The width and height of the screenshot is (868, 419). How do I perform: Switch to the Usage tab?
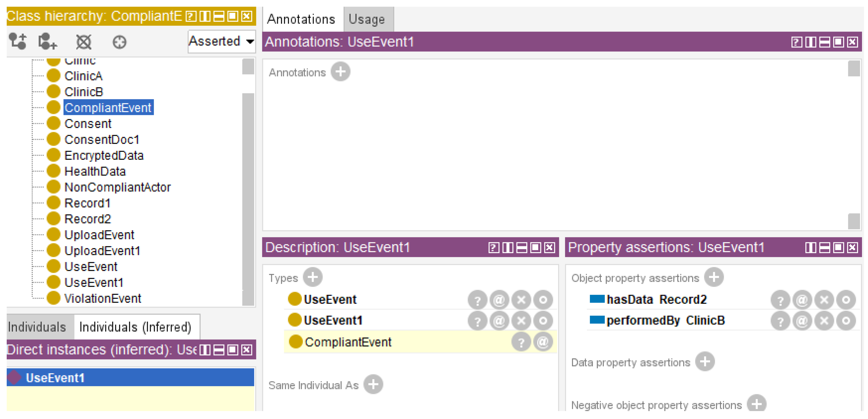click(367, 20)
